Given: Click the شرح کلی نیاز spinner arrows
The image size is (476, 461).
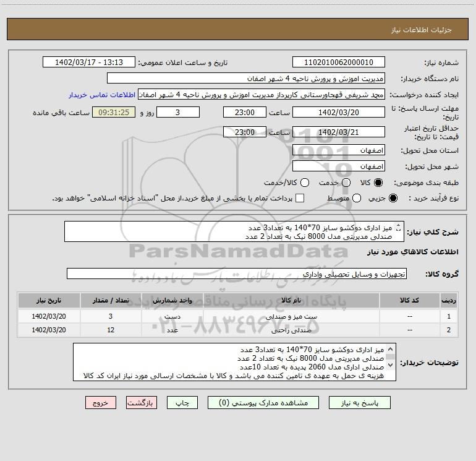Looking at the screenshot, I should coord(399,227).
